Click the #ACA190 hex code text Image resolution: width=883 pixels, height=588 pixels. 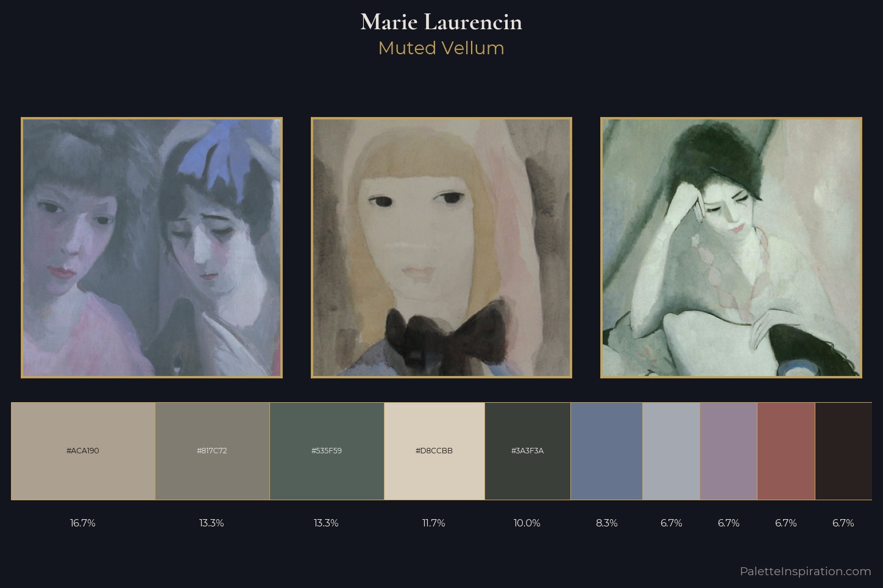(x=83, y=451)
